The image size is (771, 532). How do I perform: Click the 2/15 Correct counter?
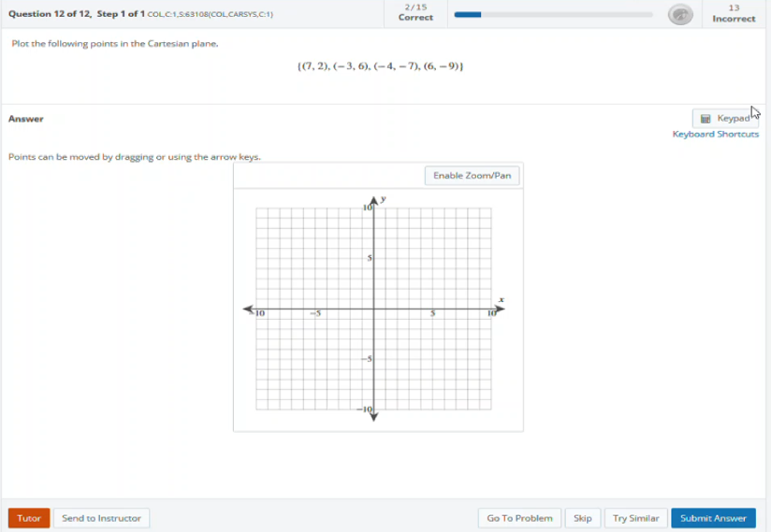[415, 12]
